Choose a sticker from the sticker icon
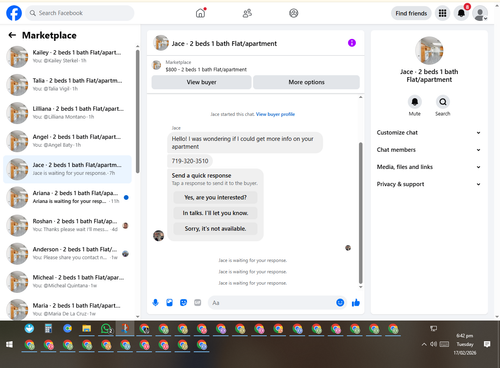This screenshot has width=500, height=368. click(x=183, y=303)
